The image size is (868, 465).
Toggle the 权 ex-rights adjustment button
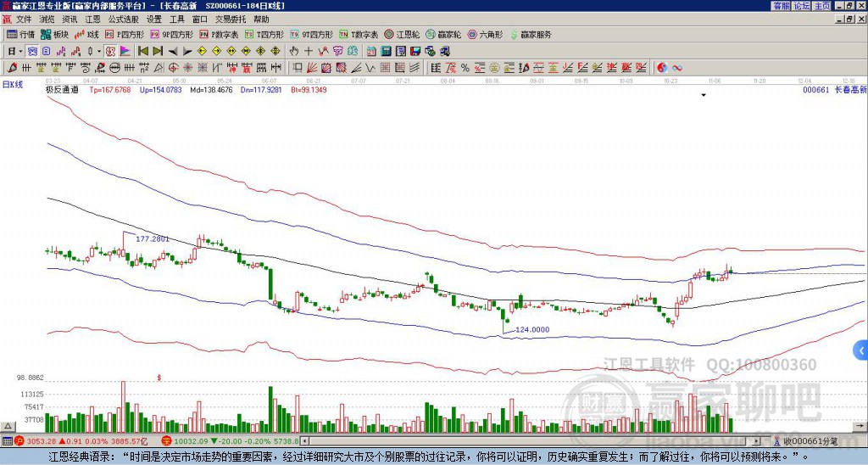pos(110,52)
